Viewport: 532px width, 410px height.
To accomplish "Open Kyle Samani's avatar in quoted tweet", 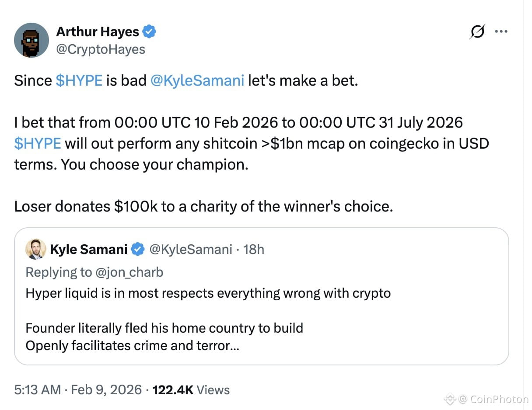I will 36,249.
